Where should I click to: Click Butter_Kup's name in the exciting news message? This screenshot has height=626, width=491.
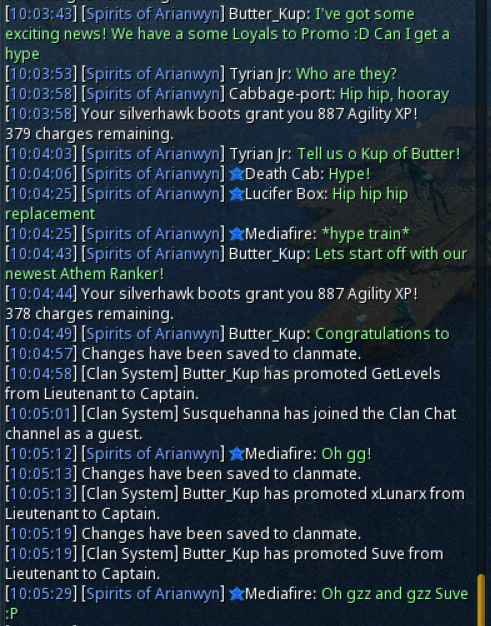coord(269,14)
